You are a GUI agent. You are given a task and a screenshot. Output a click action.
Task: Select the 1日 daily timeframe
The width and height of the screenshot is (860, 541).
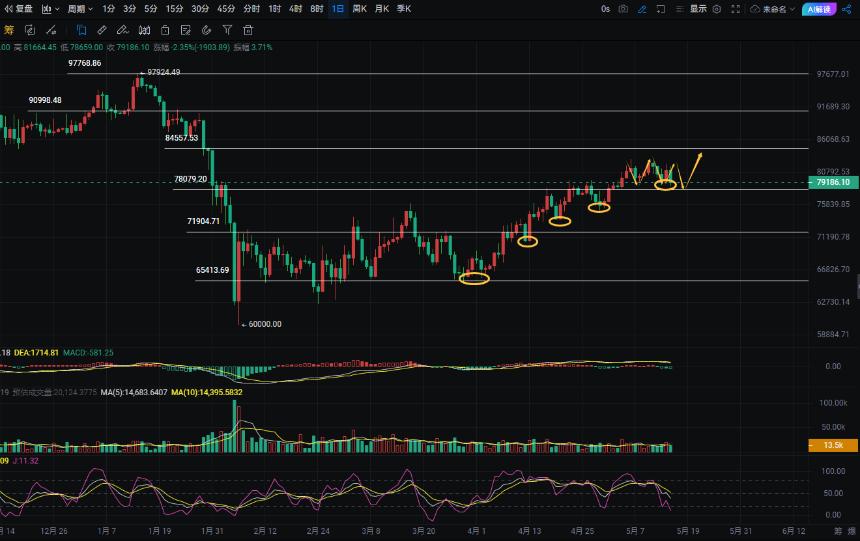(x=338, y=9)
